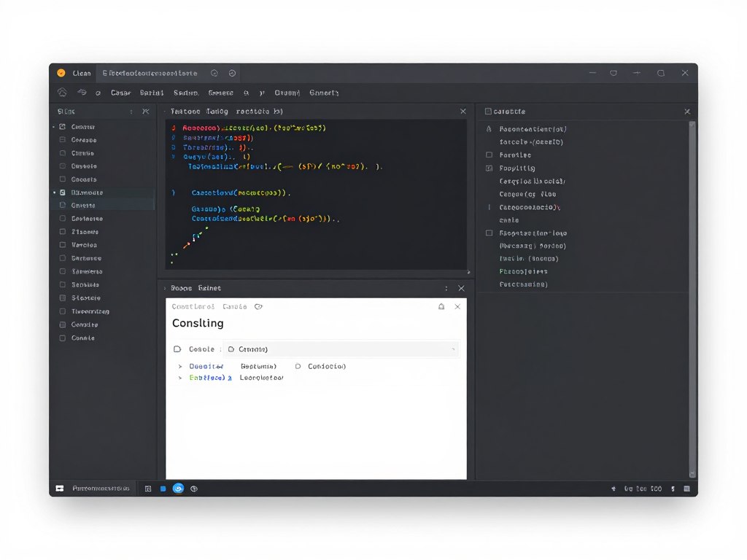Viewport: 747px width, 560px height.
Task: Select the "Clean" tab in the title bar
Action: click(x=82, y=73)
